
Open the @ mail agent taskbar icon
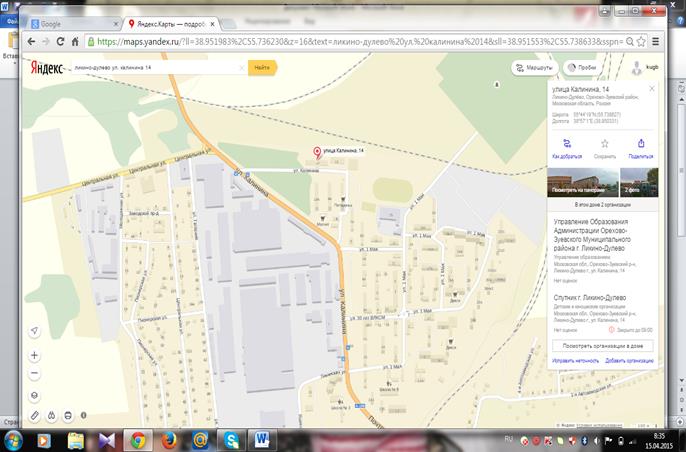pyautogui.click(x=200, y=441)
